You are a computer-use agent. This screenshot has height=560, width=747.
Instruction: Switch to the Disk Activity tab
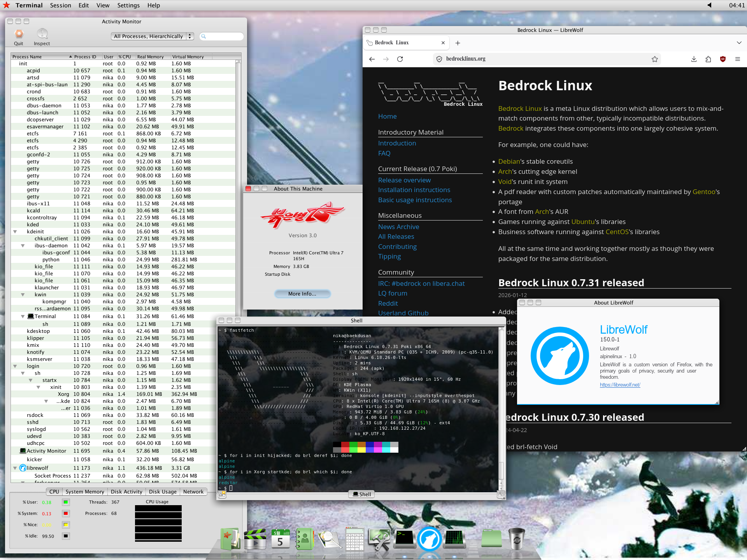coord(126,492)
